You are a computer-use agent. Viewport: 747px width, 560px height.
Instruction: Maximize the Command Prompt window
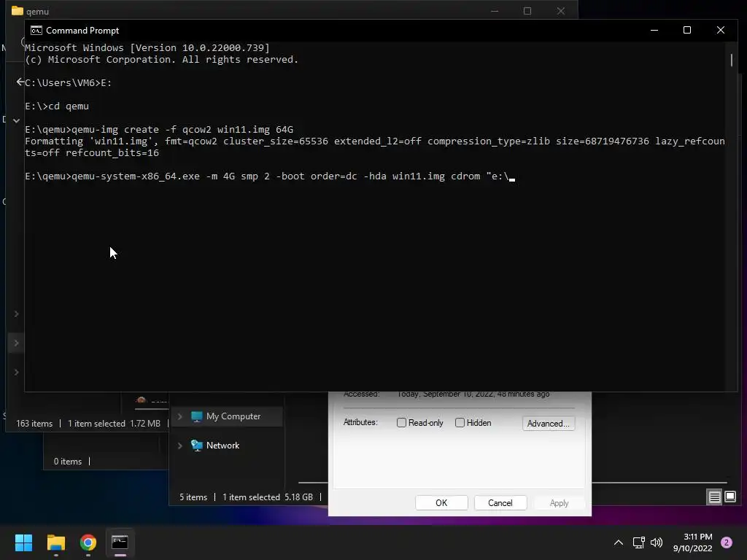pos(687,30)
